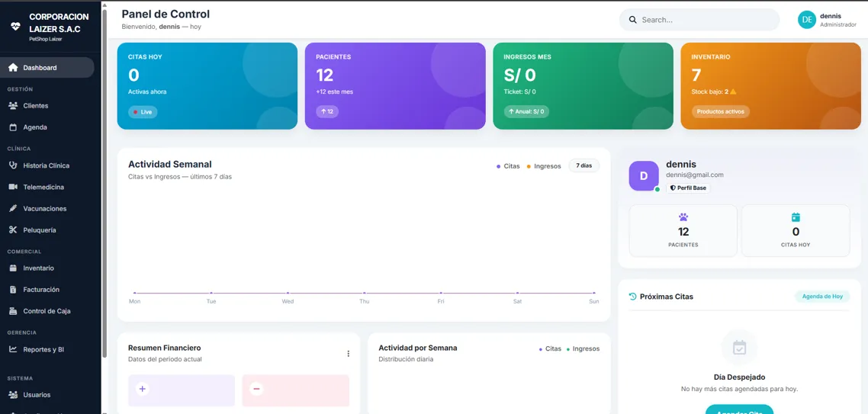Toggle Ingresos series in Actividad Semanal legend
The height and width of the screenshot is (414, 868).
544,166
